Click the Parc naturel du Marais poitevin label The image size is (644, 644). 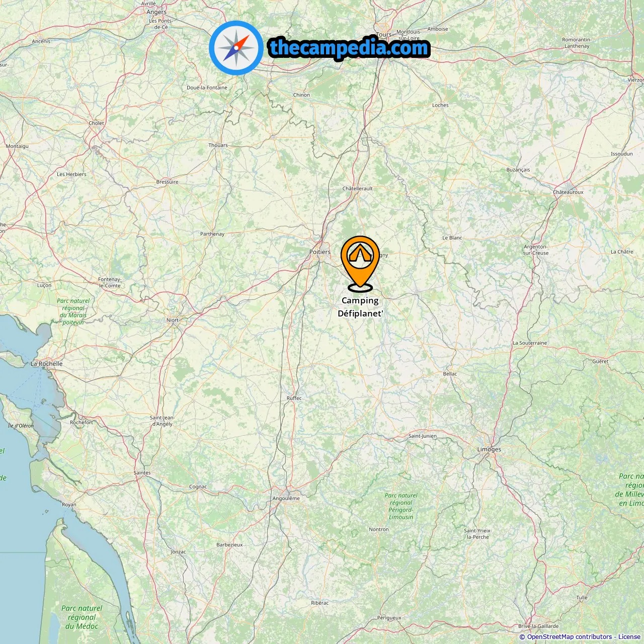coord(73,311)
